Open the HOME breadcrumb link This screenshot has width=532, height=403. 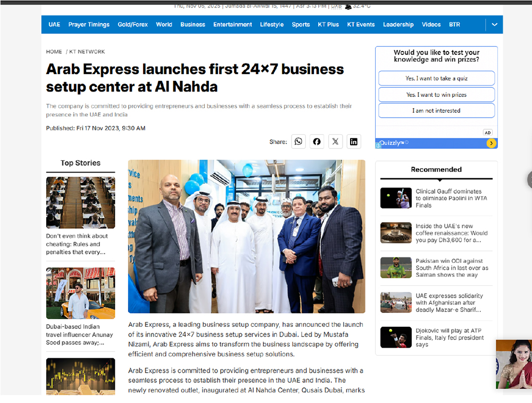pos(54,52)
